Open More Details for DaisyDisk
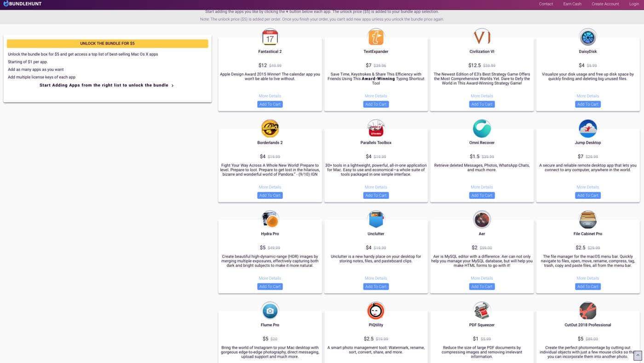644x363 pixels. [588, 96]
